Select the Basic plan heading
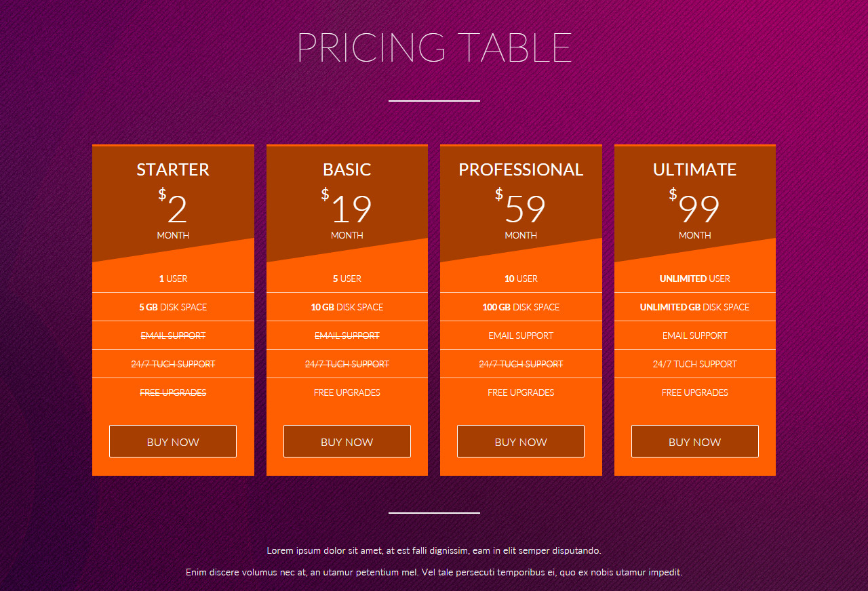Screen dimensions: 868x591 point(347,169)
